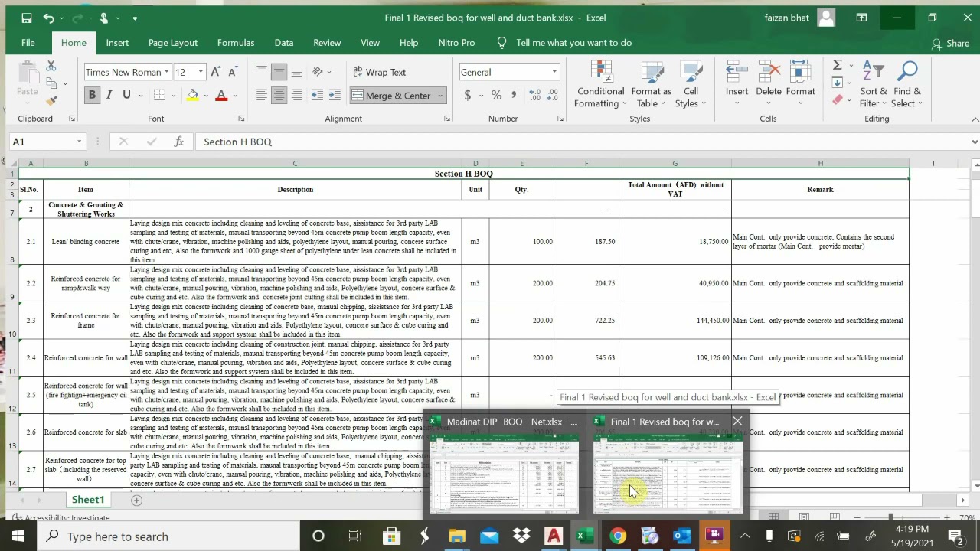The image size is (980, 551).
Task: Open File Explorer from the taskbar
Action: (457, 536)
